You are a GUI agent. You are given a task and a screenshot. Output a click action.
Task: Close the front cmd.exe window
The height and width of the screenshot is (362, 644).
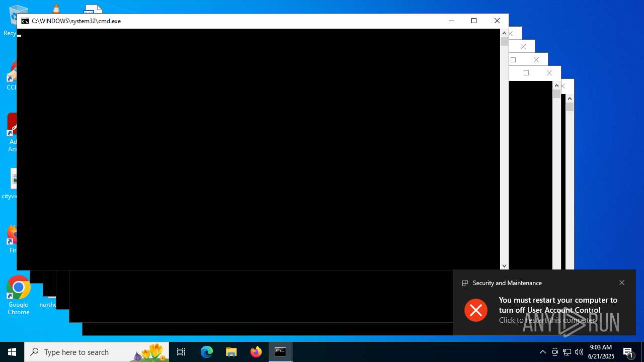click(x=497, y=21)
